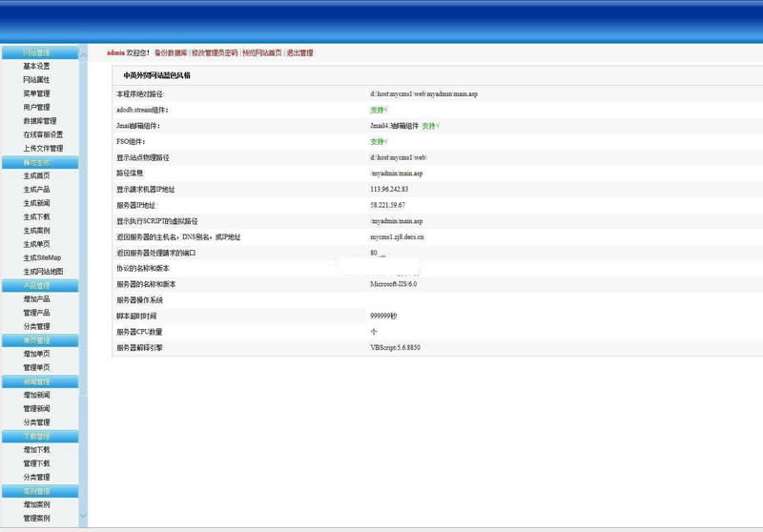Collapse the 网站管理 section header
Viewport: 763px width, 532px height.
click(38, 52)
